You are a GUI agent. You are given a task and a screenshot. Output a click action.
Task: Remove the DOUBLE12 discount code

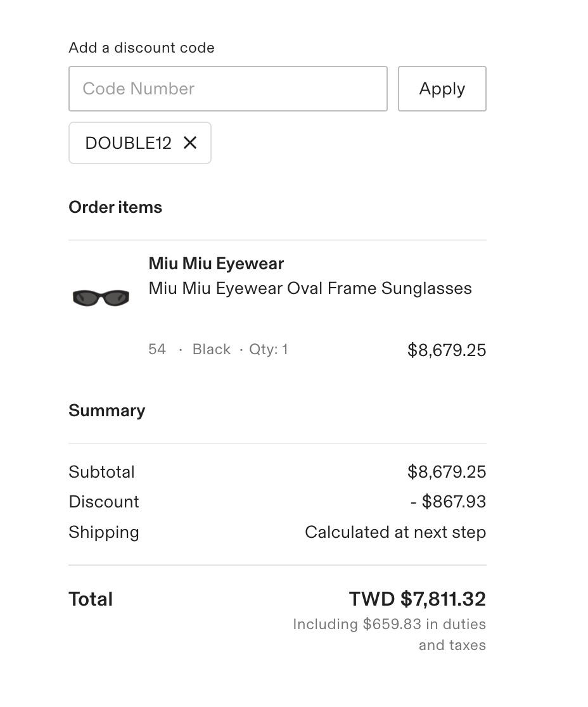tap(190, 143)
